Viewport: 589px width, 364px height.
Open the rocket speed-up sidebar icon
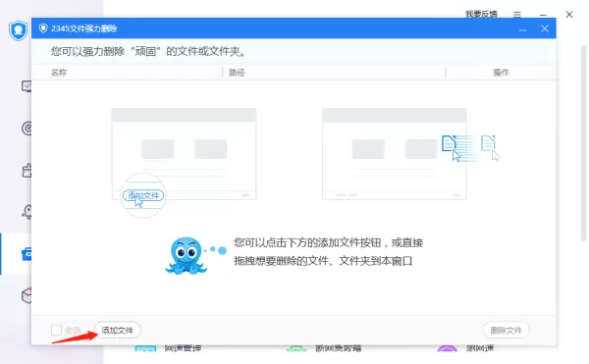pos(27,212)
